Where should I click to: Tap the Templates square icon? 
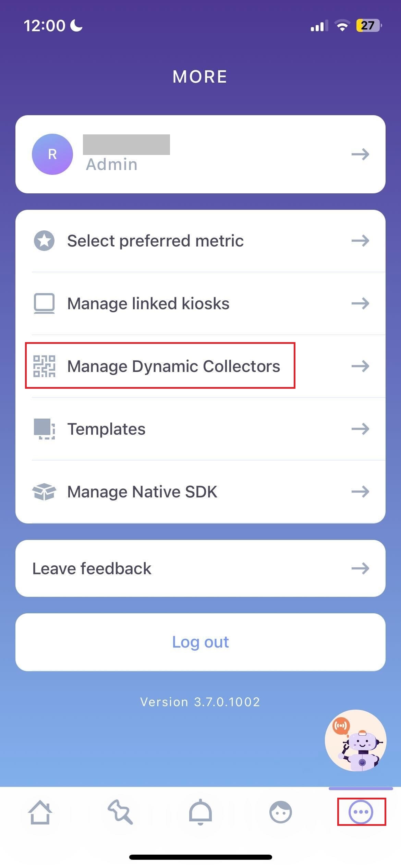click(44, 429)
